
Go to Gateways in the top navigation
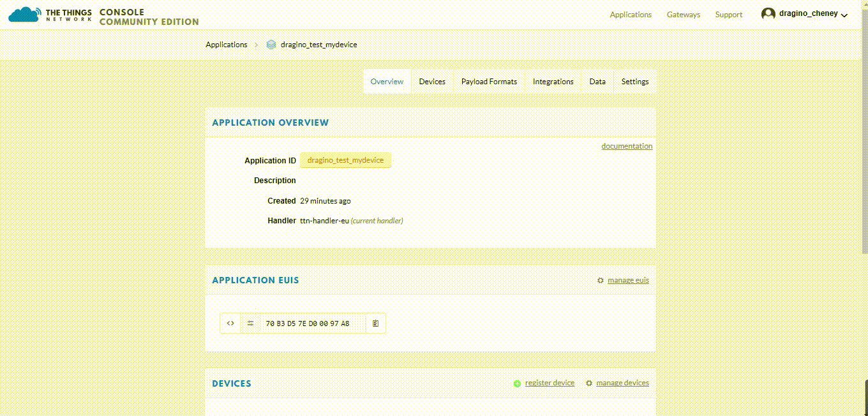click(x=684, y=15)
